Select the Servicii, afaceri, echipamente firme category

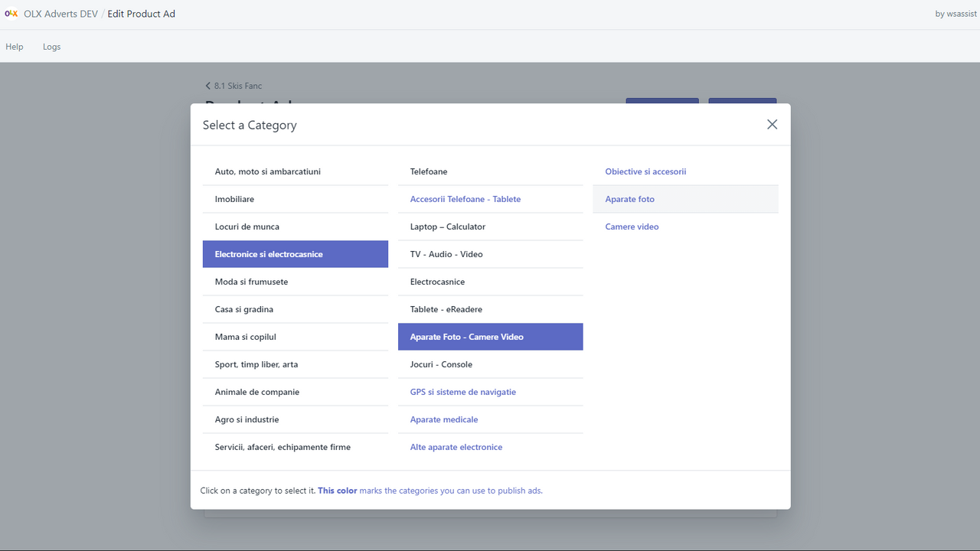pos(283,447)
